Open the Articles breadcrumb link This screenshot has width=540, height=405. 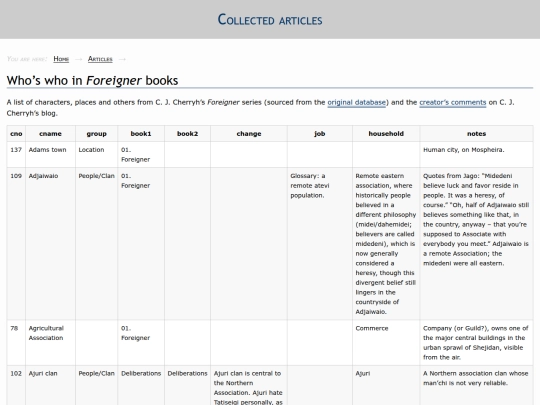100,59
